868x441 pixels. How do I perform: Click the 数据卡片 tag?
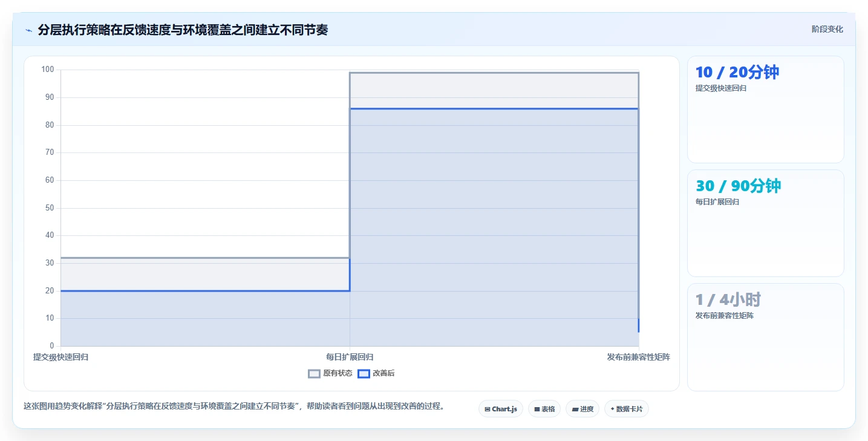click(x=627, y=409)
